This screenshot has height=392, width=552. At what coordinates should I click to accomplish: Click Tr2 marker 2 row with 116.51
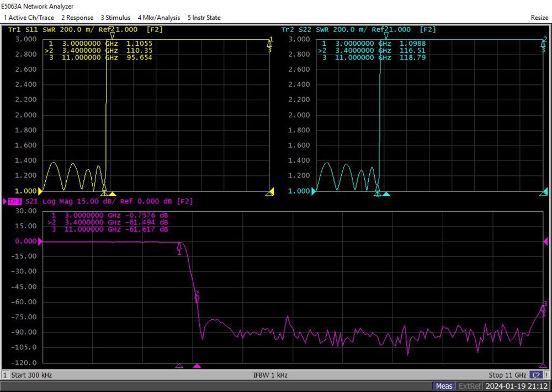click(x=372, y=51)
